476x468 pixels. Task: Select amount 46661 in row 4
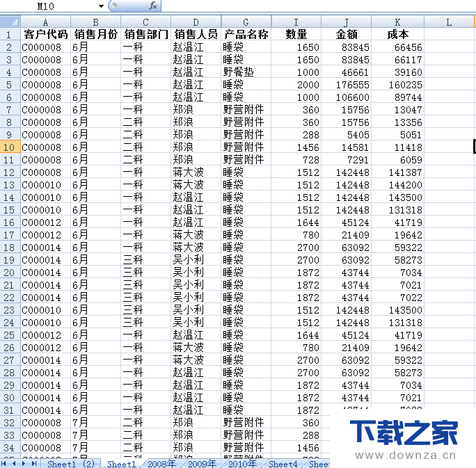pos(346,72)
